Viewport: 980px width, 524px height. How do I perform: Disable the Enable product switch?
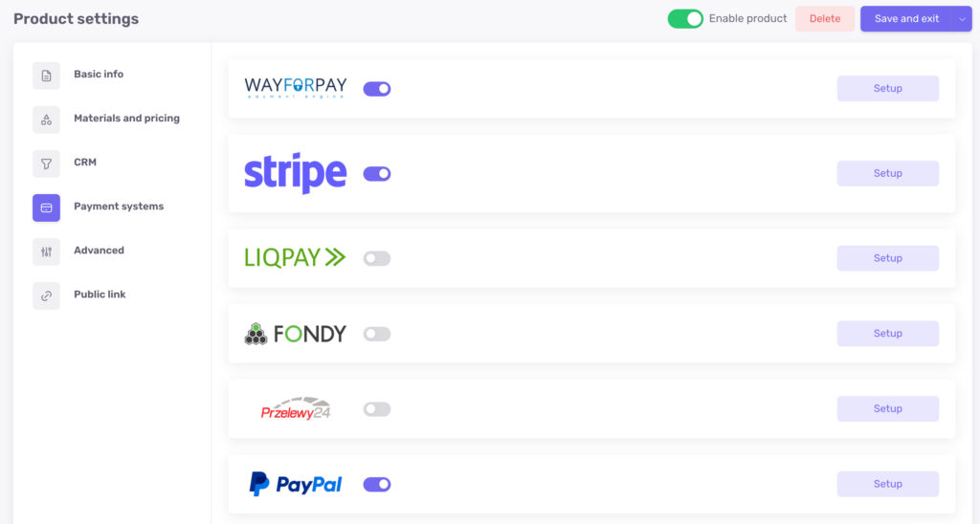point(685,19)
